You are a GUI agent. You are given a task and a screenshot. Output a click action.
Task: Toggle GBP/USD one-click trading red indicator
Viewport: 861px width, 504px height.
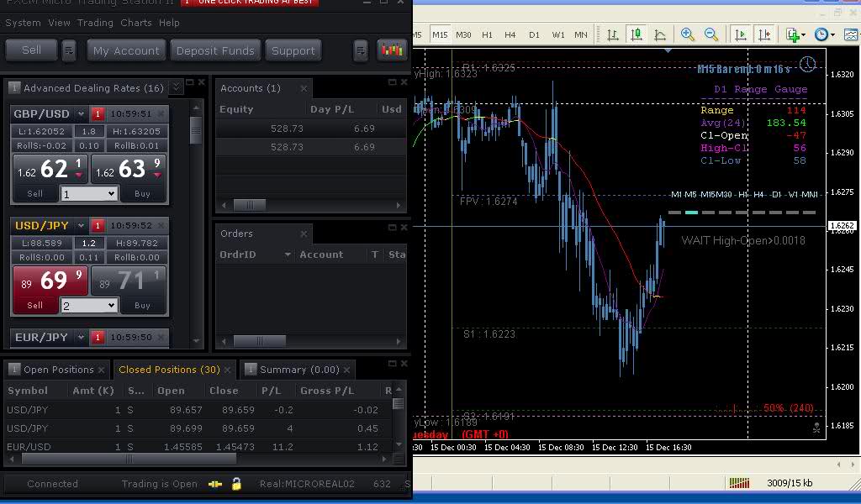[98, 114]
